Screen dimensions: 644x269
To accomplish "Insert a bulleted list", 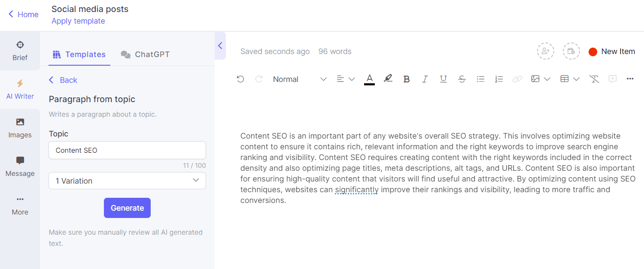I will [x=480, y=79].
